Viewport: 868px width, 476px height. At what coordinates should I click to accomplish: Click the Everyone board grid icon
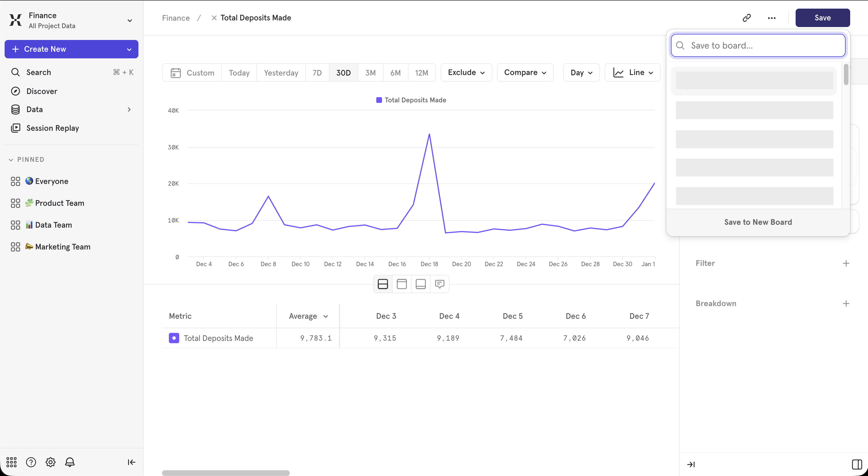click(x=16, y=181)
